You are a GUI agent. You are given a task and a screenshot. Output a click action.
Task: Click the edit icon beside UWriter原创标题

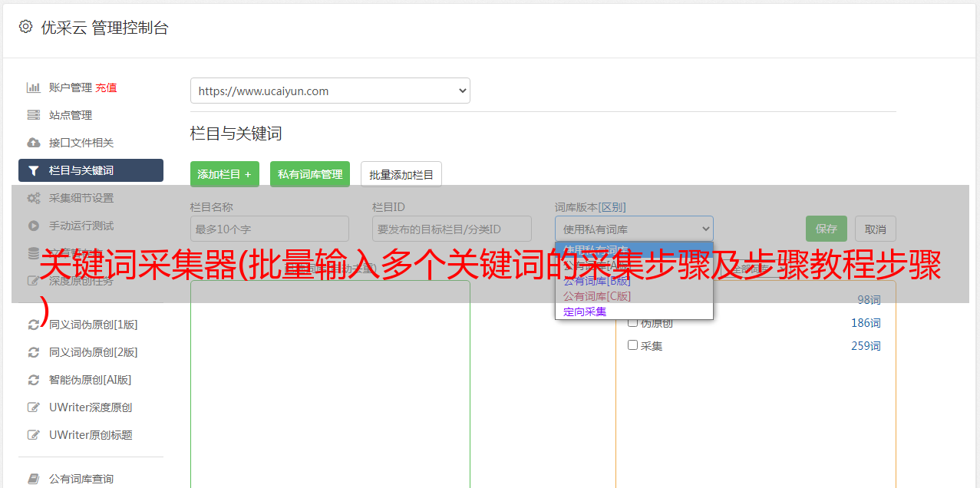pos(33,435)
